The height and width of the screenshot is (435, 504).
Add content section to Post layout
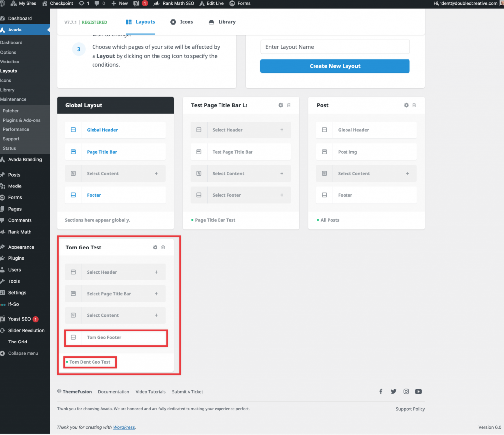pos(407,174)
